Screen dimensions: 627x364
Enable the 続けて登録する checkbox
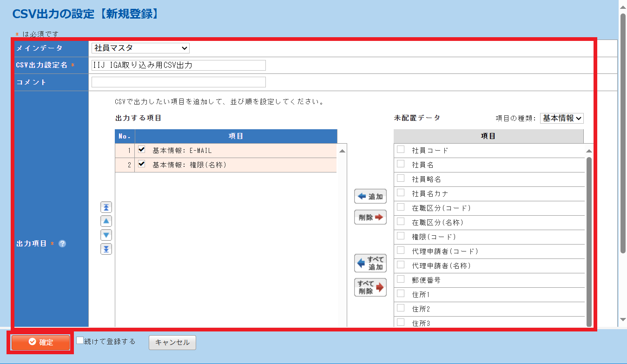(x=80, y=340)
